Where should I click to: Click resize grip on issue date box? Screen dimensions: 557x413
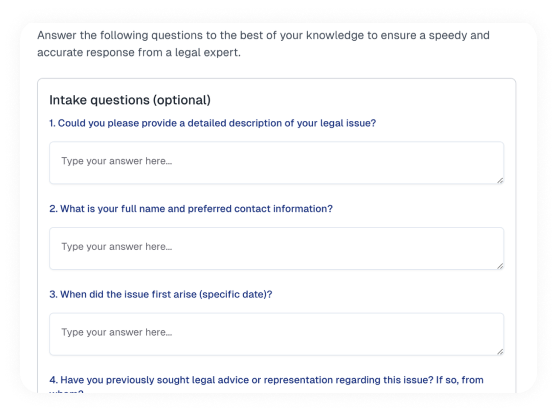(x=500, y=352)
